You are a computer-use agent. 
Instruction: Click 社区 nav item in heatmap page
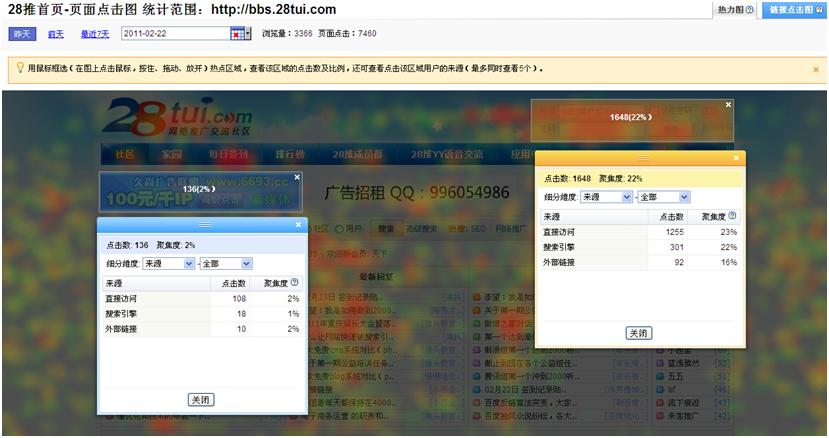125,154
